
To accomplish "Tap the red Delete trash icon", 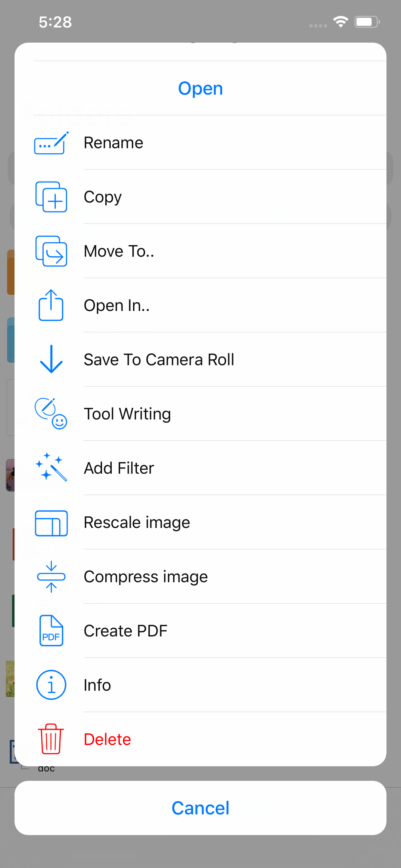I will point(51,739).
